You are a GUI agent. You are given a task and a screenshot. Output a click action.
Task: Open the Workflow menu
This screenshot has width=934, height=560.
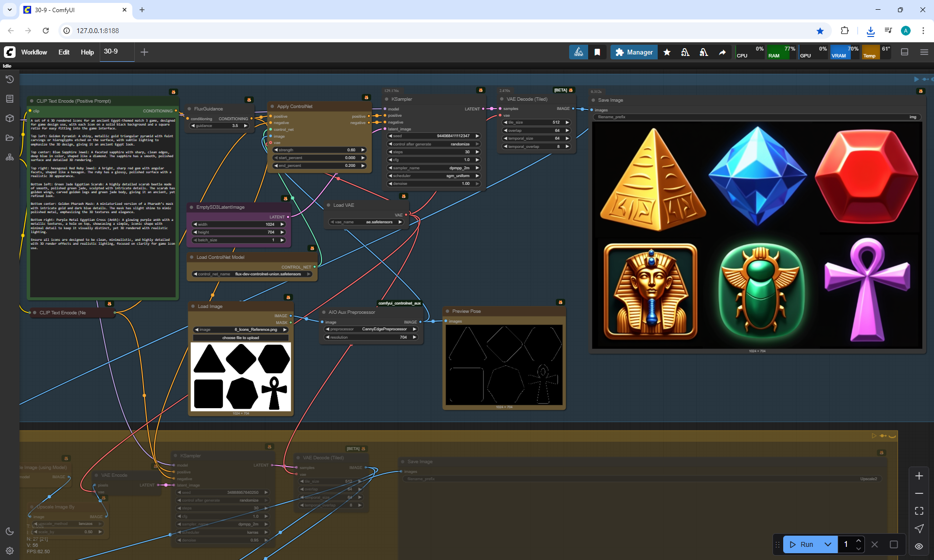34,52
